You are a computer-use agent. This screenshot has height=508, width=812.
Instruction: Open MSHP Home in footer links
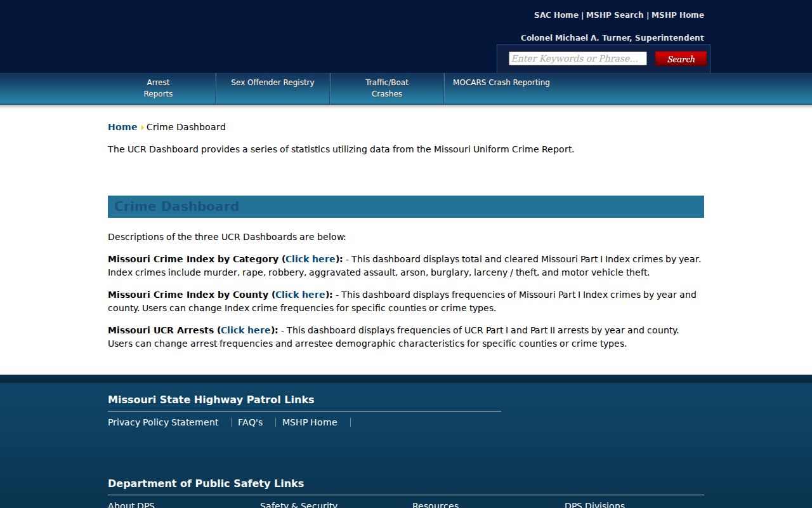click(x=310, y=422)
